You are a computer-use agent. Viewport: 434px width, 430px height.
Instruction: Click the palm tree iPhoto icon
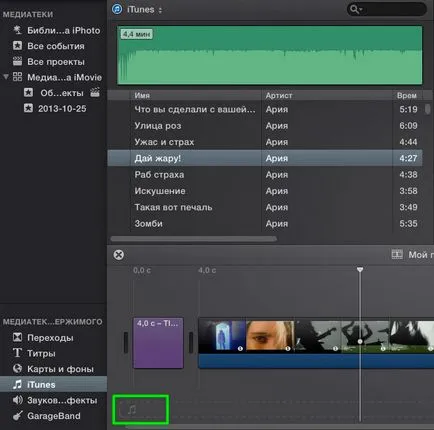tap(17, 30)
